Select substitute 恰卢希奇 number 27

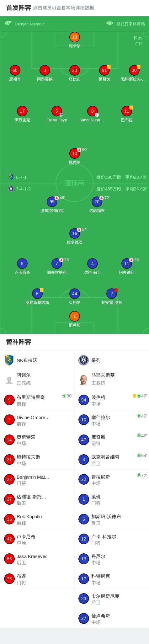pos(112,619)
